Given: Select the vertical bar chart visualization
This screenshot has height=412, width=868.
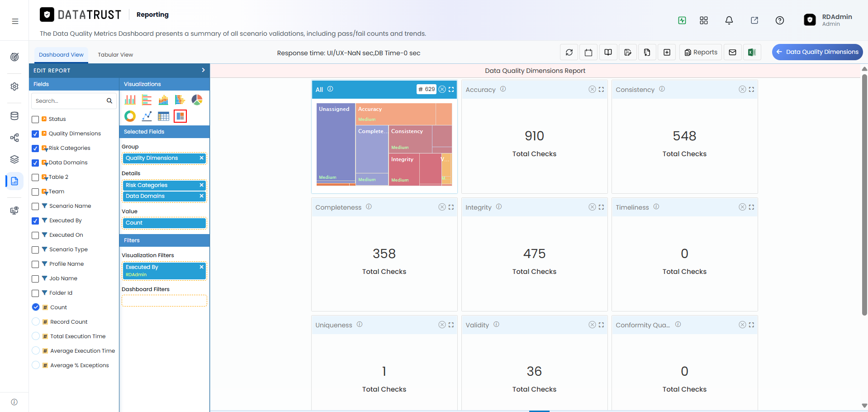Looking at the screenshot, I should [x=130, y=100].
